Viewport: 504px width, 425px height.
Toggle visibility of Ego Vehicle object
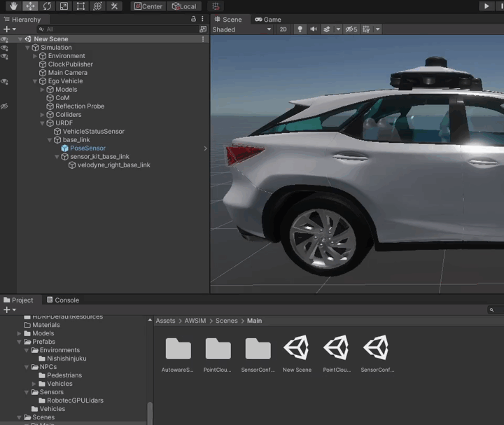click(x=4, y=81)
